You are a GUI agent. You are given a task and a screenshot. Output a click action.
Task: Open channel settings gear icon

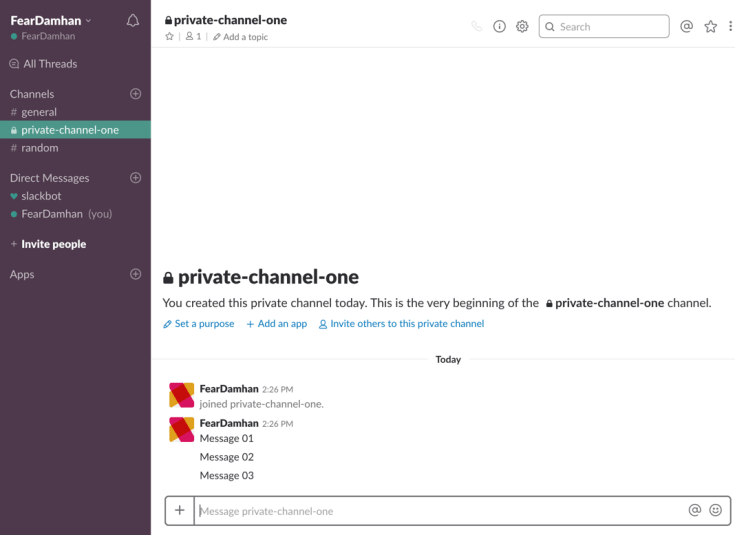522,27
